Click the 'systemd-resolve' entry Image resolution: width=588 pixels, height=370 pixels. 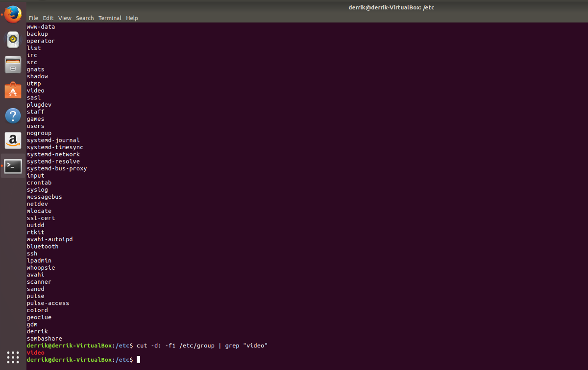pos(53,162)
